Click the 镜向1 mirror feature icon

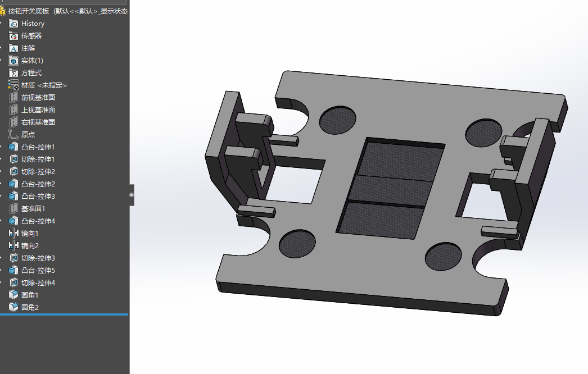[13, 234]
